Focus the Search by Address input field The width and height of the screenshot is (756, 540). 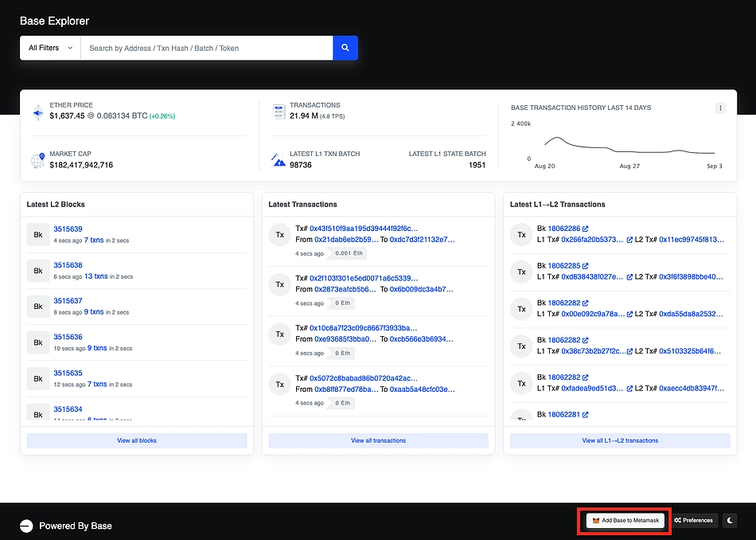[x=207, y=48]
